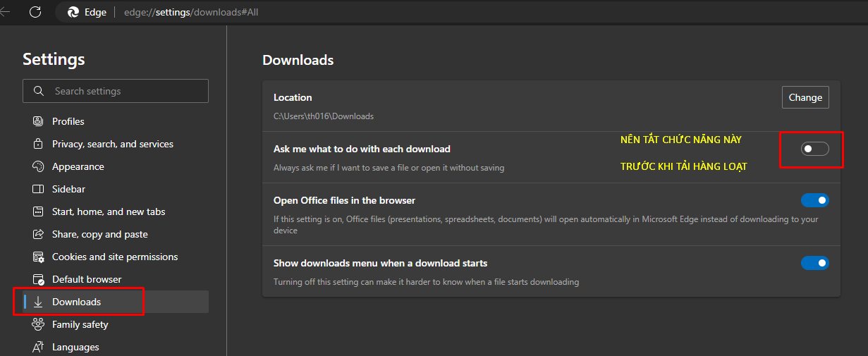Click 'Always ask me if I want to save' description
This screenshot has height=356, width=868.
click(x=389, y=168)
